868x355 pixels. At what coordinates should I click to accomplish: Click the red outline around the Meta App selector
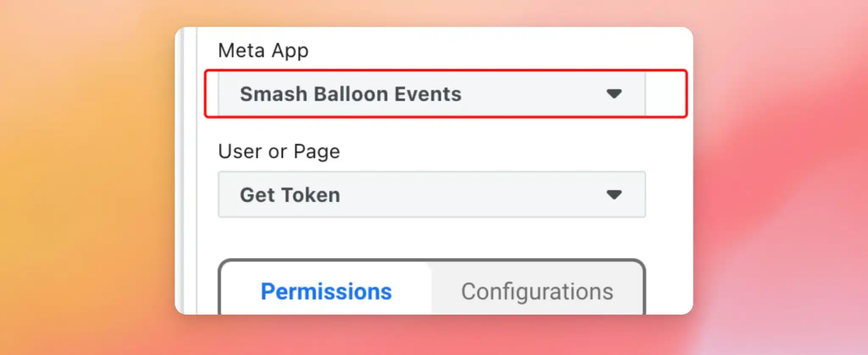(x=445, y=71)
